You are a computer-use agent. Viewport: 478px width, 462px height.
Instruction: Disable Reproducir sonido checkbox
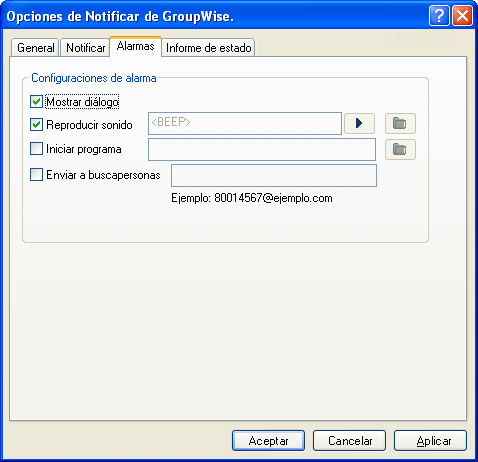click(x=36, y=125)
